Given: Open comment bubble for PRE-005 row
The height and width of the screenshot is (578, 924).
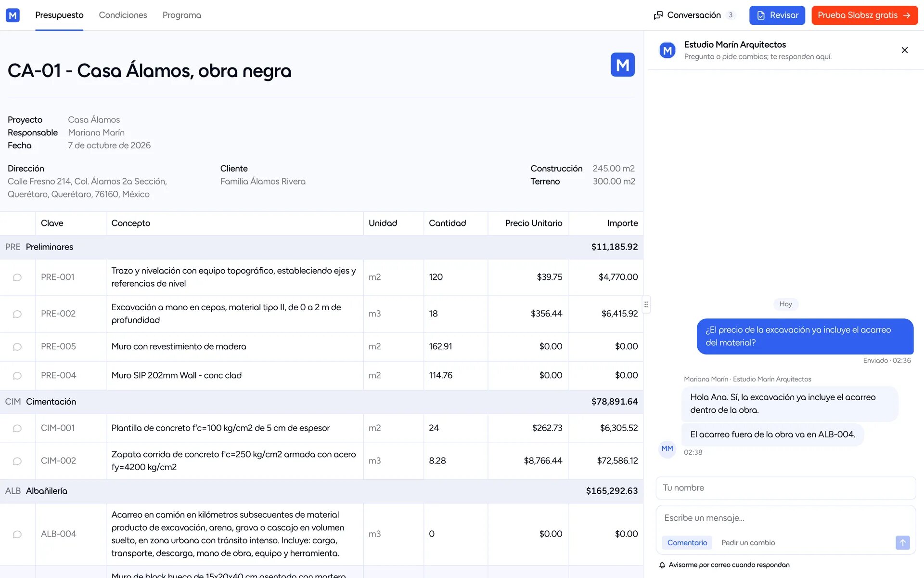Looking at the screenshot, I should click(17, 347).
